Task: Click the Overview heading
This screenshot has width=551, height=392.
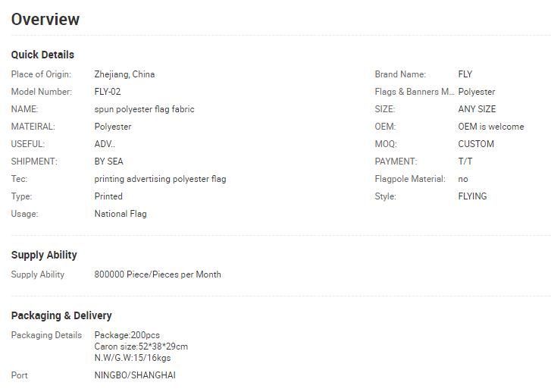Action: click(45, 20)
